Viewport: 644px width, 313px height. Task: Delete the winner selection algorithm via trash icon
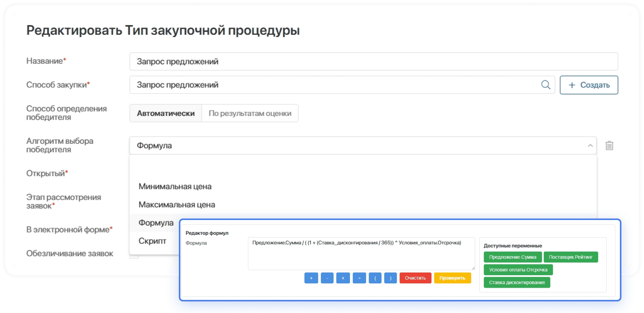click(609, 145)
